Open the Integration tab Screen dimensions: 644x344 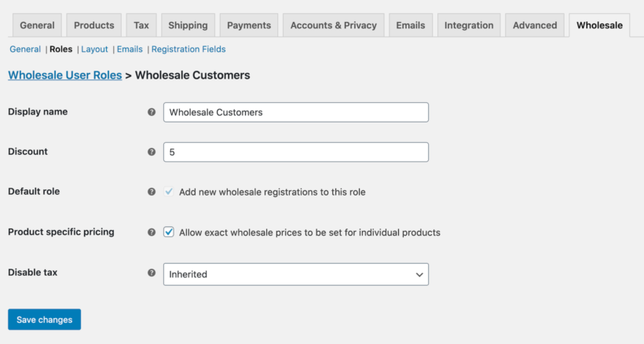(469, 25)
